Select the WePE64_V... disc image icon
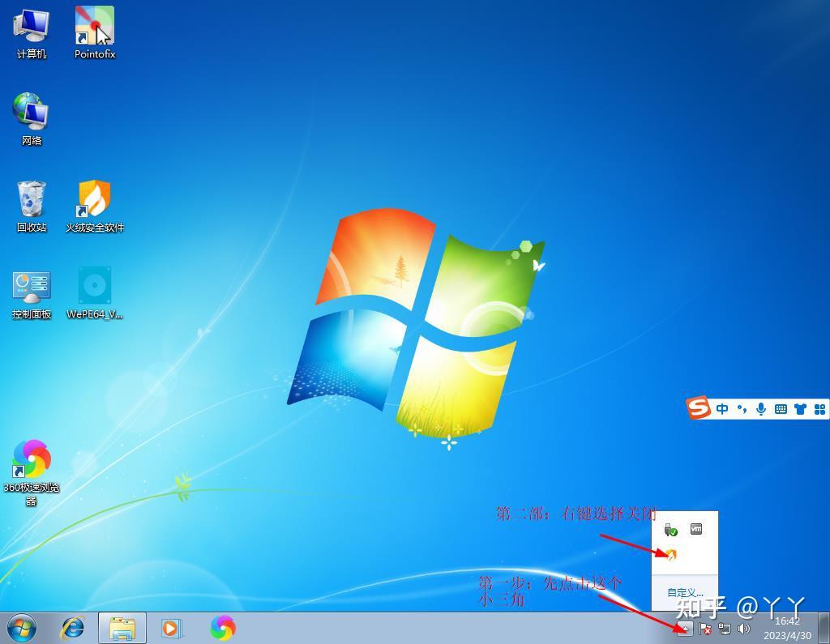This screenshot has width=830, height=644. [x=95, y=293]
